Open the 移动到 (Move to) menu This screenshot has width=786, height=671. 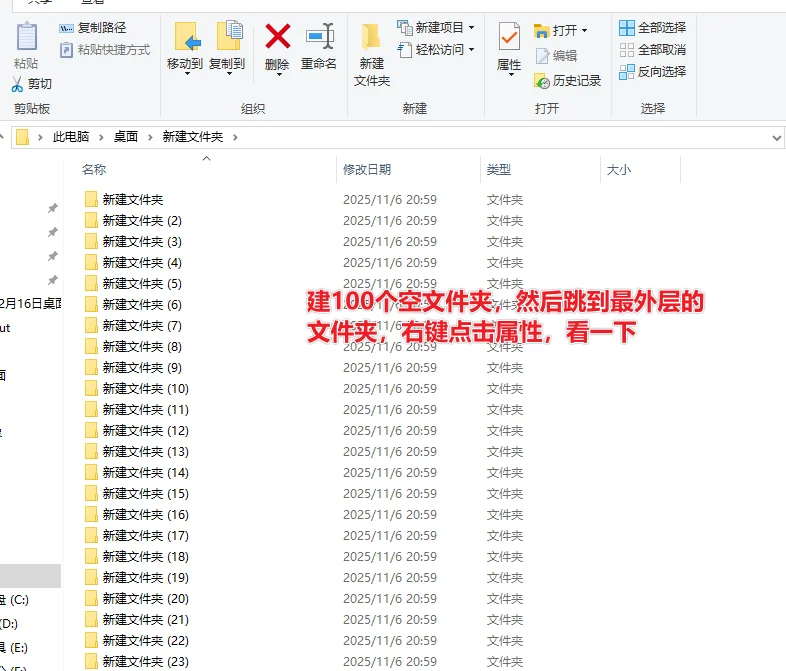pyautogui.click(x=185, y=45)
